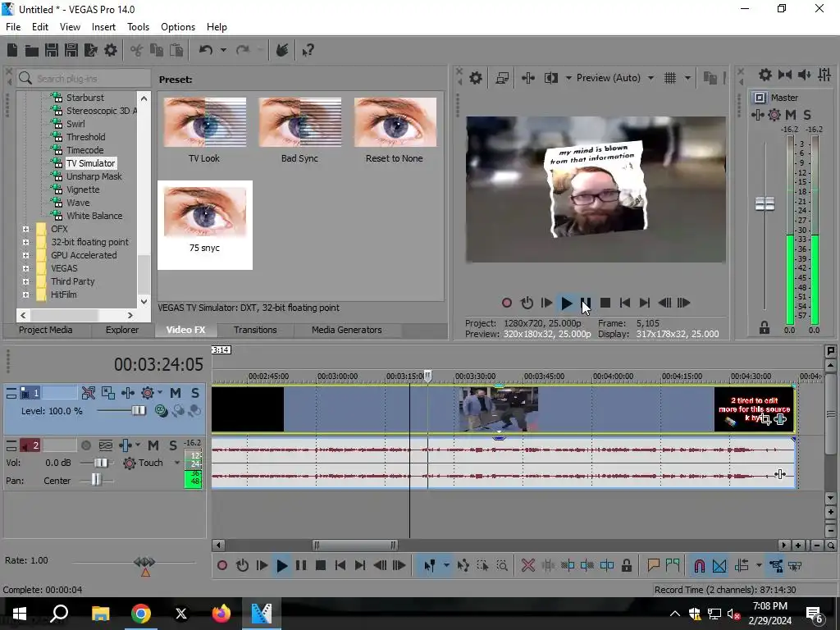This screenshot has width=840, height=630.
Task: Toggle Solo on video track 1
Action: click(195, 393)
